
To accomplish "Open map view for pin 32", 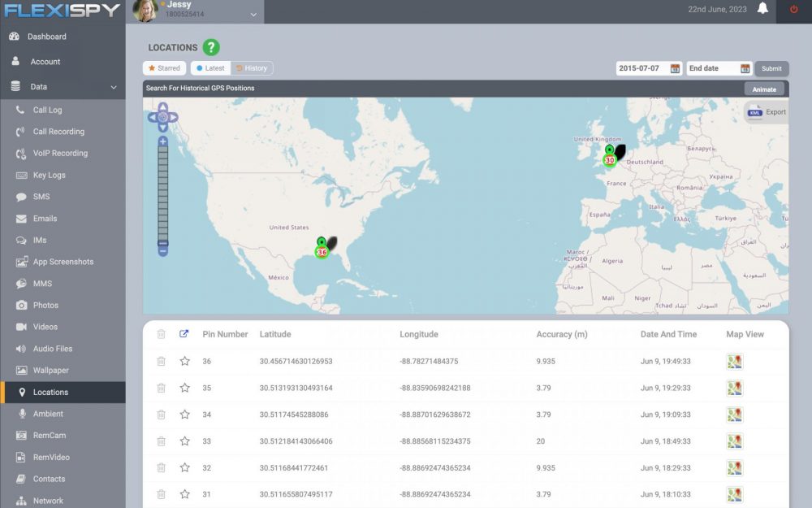I will tap(734, 467).
